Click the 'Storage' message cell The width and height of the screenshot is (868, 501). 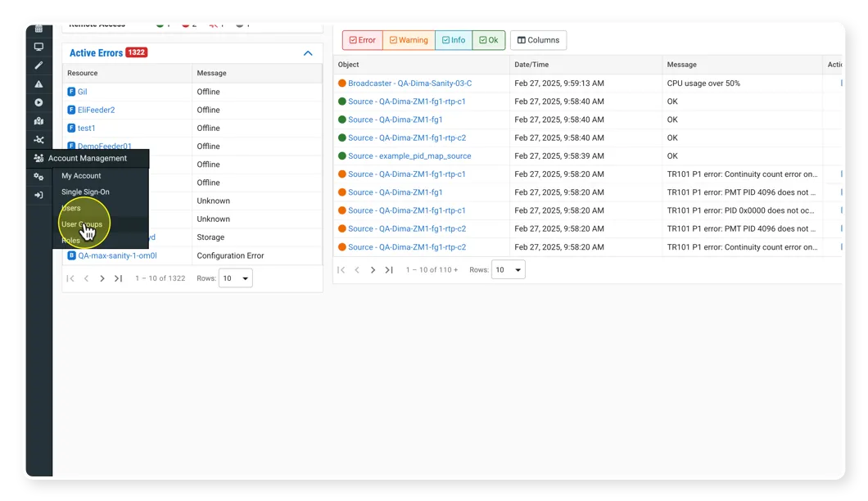pos(211,237)
